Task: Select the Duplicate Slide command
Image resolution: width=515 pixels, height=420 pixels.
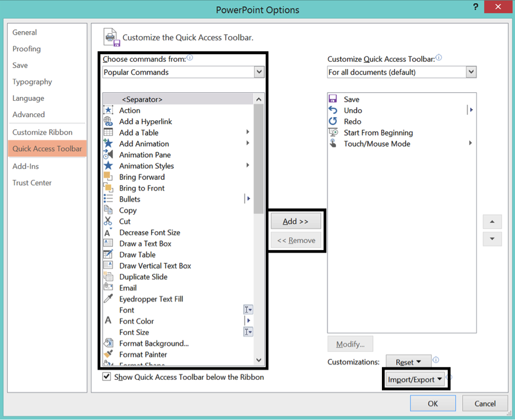Action: tap(142, 276)
